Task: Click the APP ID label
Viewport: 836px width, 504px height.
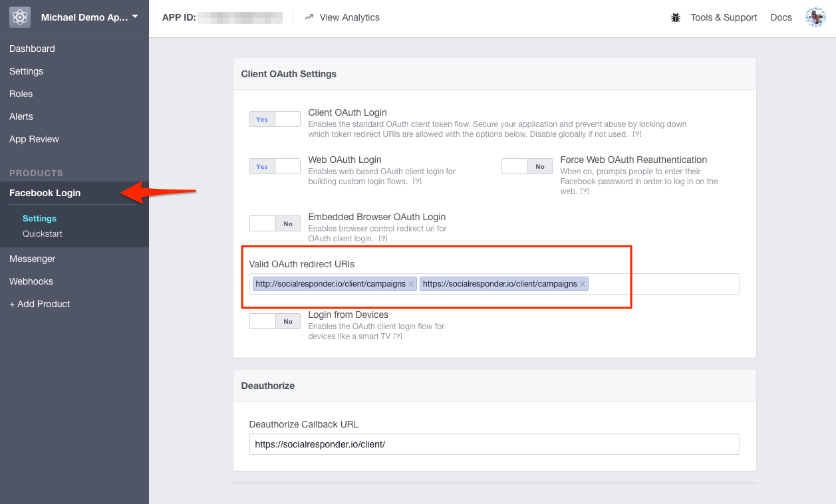Action: (179, 17)
